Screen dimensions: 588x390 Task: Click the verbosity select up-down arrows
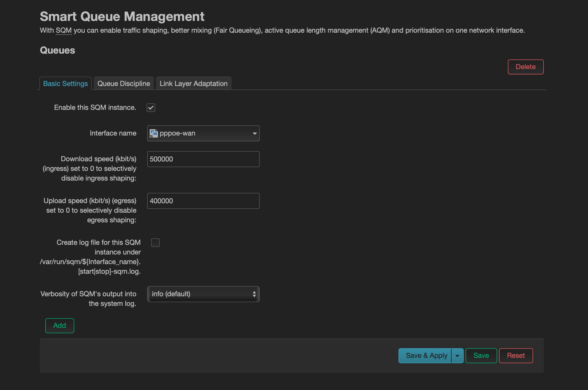254,294
